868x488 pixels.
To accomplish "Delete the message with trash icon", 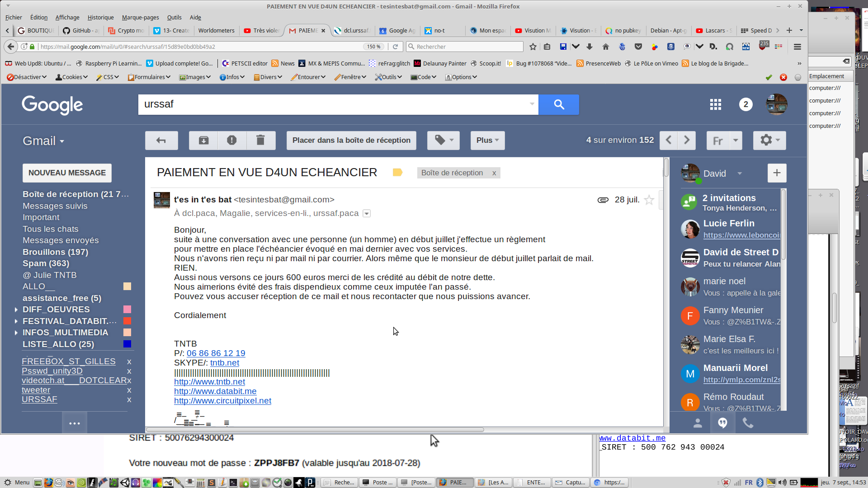I will pyautogui.click(x=260, y=141).
